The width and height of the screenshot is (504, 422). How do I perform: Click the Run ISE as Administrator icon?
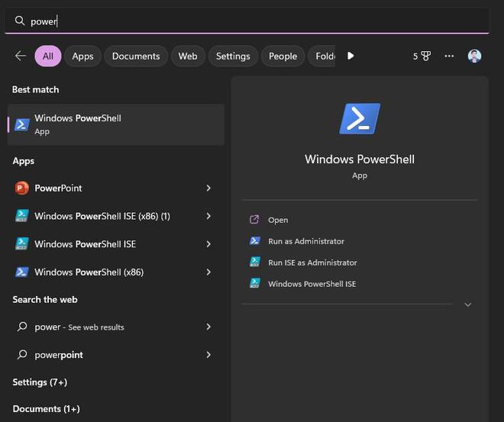point(255,262)
